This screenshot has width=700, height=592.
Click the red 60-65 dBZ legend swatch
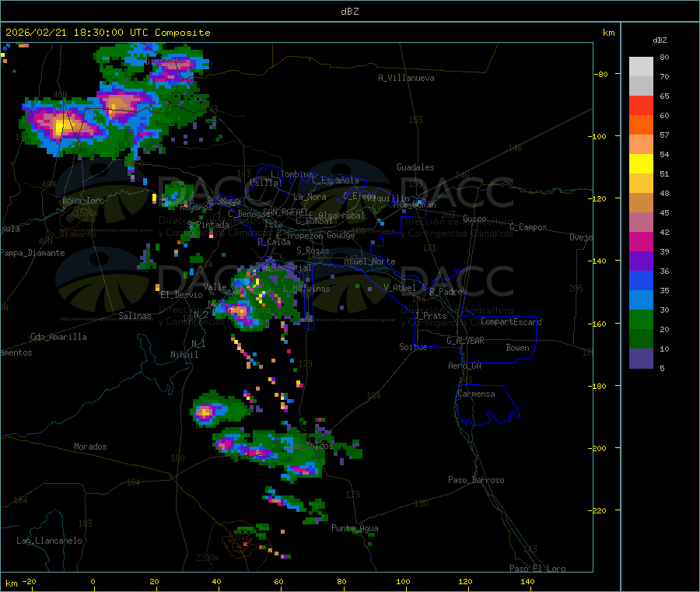click(x=641, y=105)
